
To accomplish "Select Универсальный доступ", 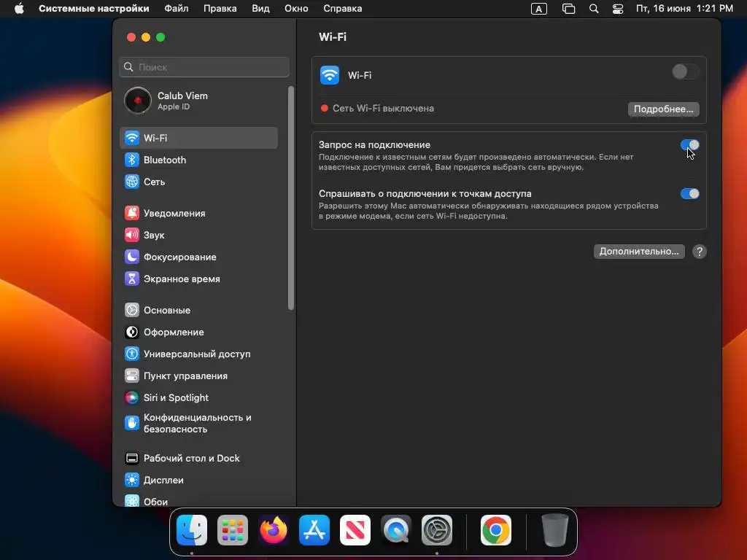I will click(198, 354).
